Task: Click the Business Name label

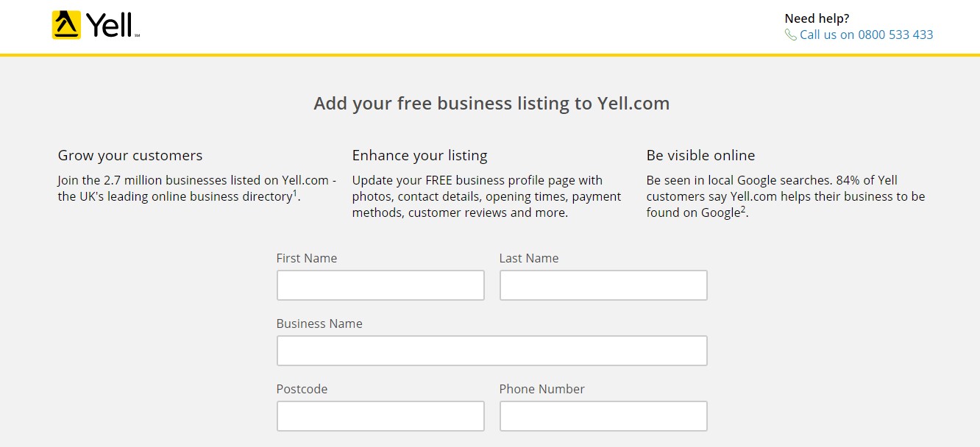Action: point(319,323)
